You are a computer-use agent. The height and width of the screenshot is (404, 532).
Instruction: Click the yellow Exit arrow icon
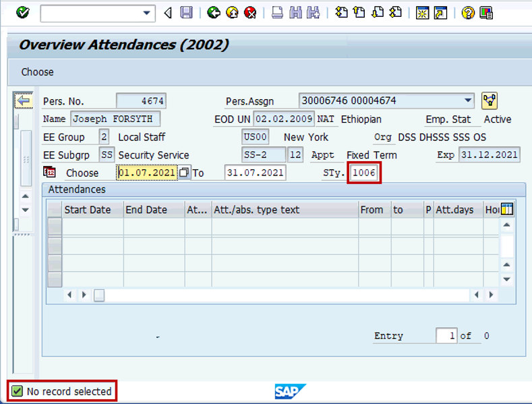(232, 13)
